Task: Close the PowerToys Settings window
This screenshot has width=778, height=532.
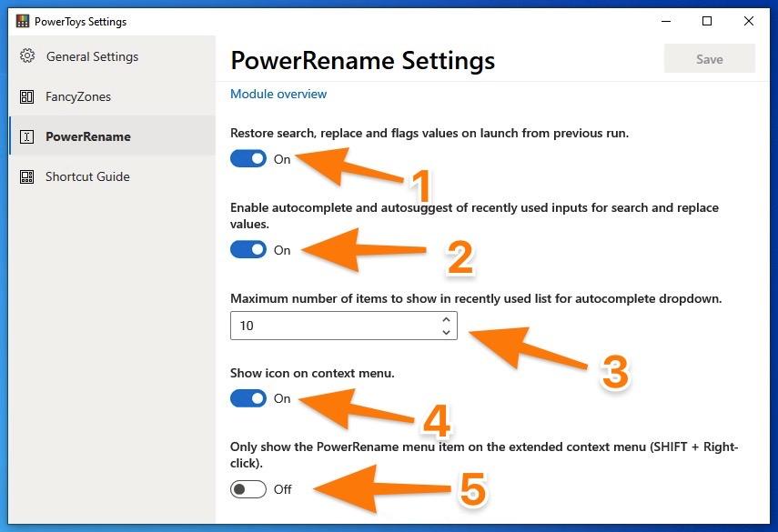Action: (x=749, y=21)
